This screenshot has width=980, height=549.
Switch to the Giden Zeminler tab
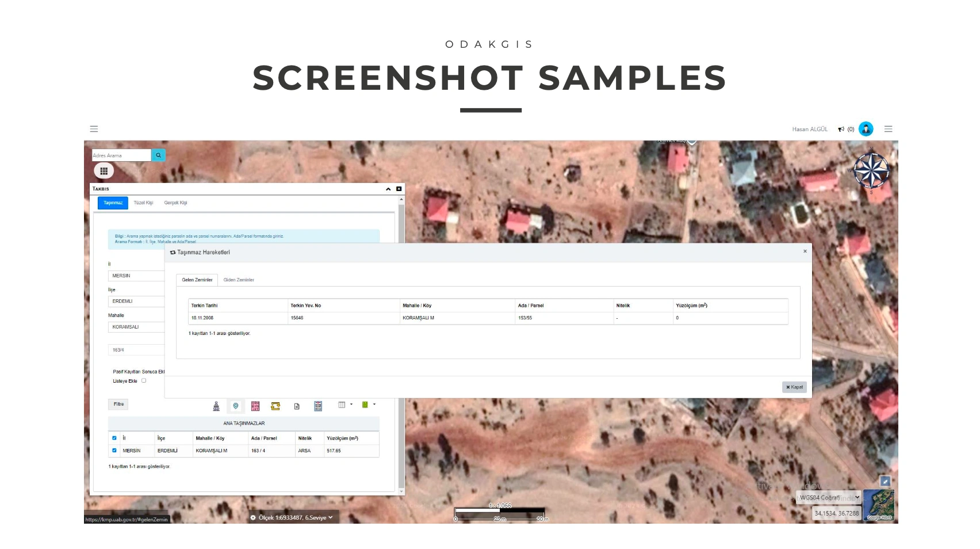(239, 280)
